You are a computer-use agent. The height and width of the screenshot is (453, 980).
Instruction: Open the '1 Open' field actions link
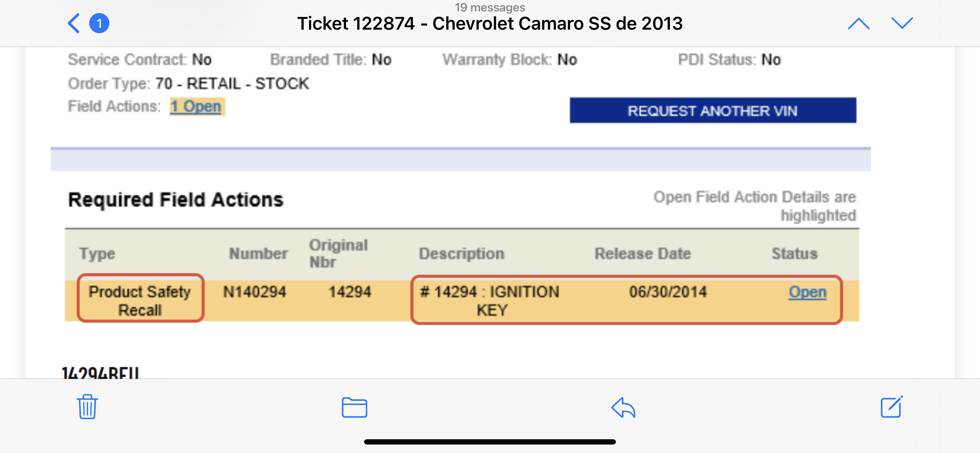click(196, 107)
